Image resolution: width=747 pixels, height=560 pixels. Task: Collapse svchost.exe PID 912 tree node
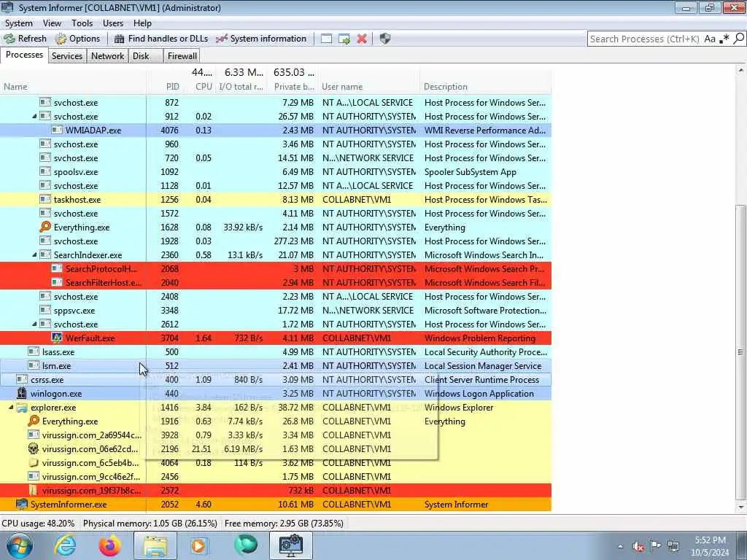34,116
